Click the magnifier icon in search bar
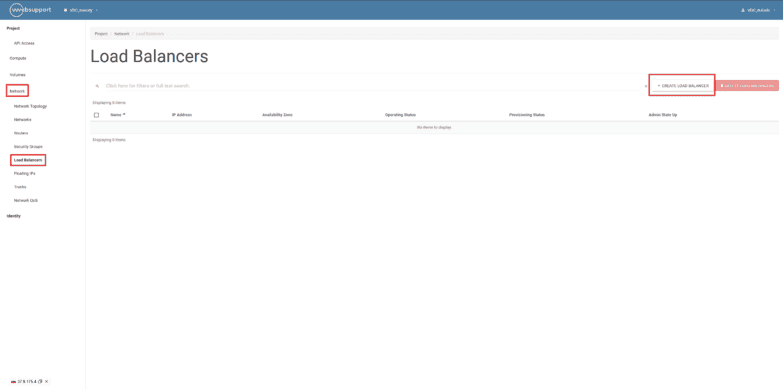The image size is (783, 390). point(97,86)
